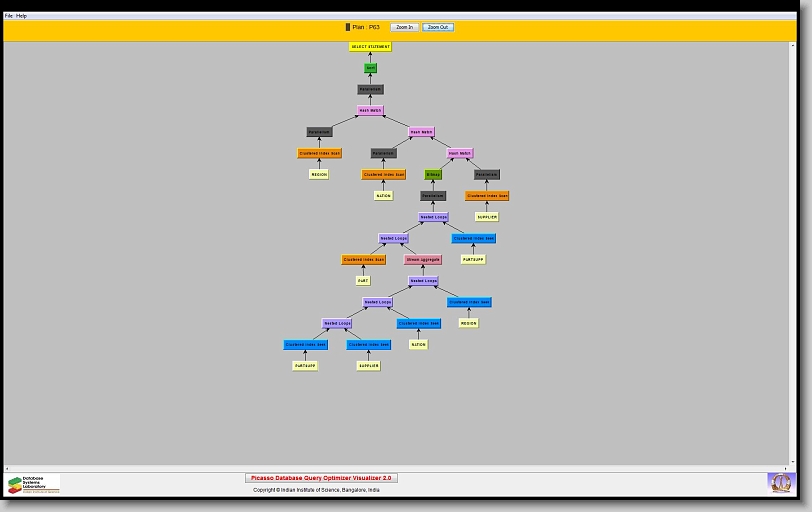Click the topmost Hash Match node

click(370, 111)
